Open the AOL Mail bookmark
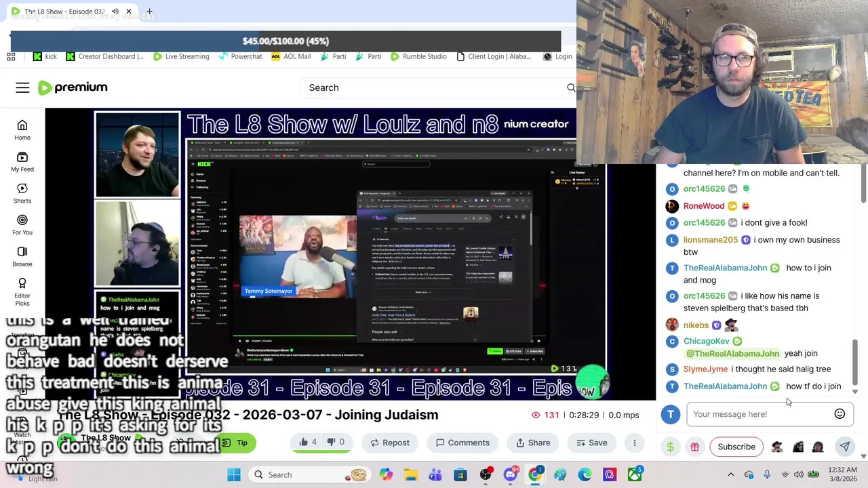Screen dimensions: 868x488 click(x=291, y=56)
